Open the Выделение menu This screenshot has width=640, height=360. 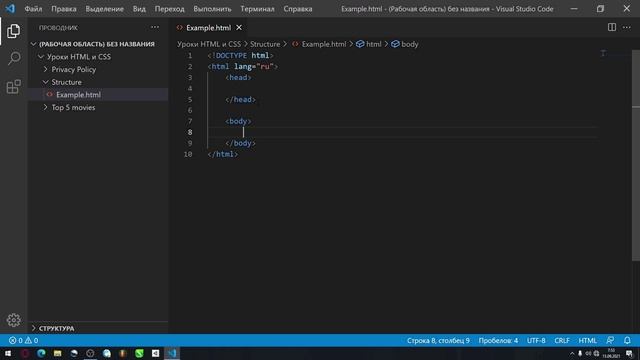coord(104,9)
